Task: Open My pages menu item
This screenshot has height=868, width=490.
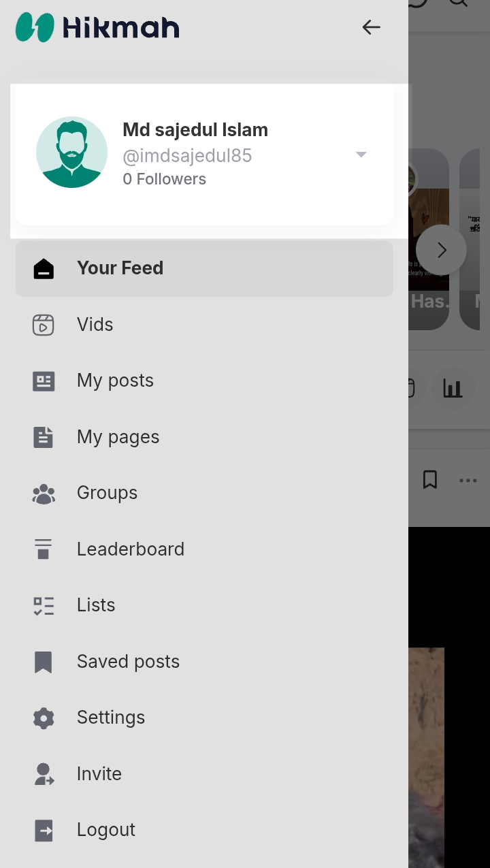Action: (118, 437)
